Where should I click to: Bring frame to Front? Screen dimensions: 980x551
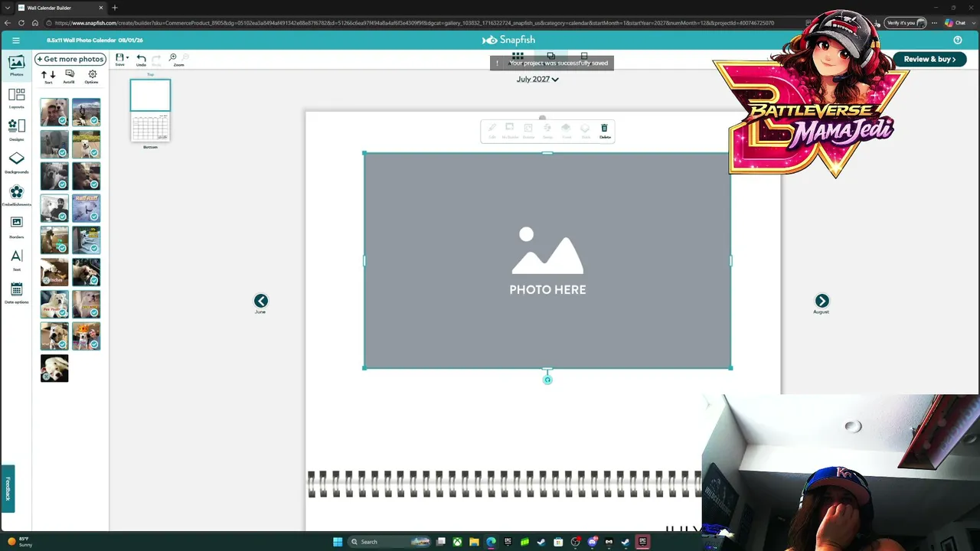[567, 131]
